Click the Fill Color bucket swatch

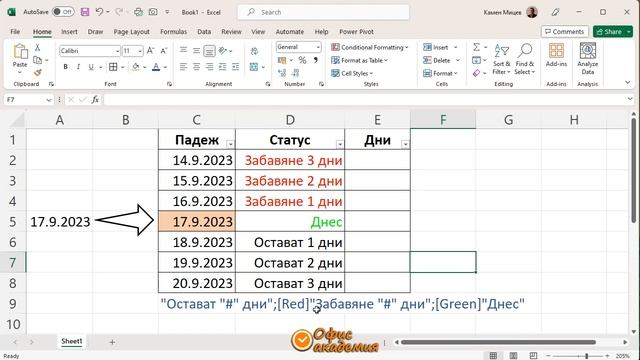click(x=136, y=67)
